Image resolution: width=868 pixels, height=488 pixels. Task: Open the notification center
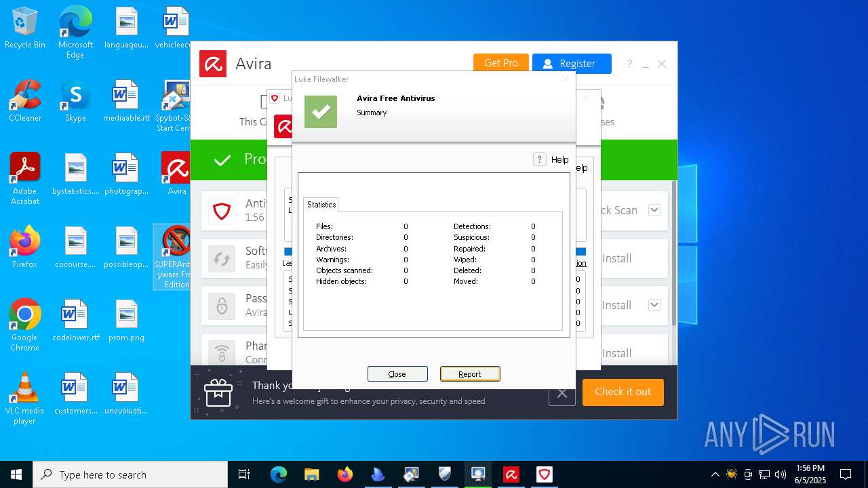[x=846, y=474]
